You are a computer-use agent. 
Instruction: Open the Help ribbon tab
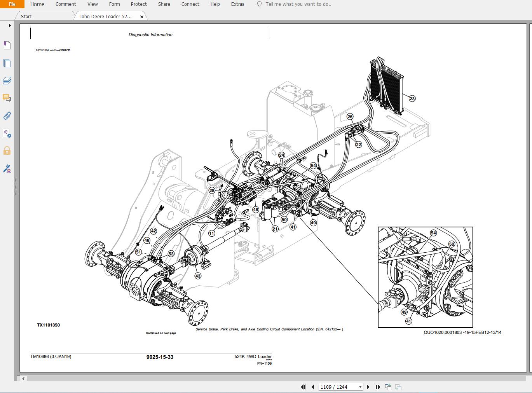(215, 4)
